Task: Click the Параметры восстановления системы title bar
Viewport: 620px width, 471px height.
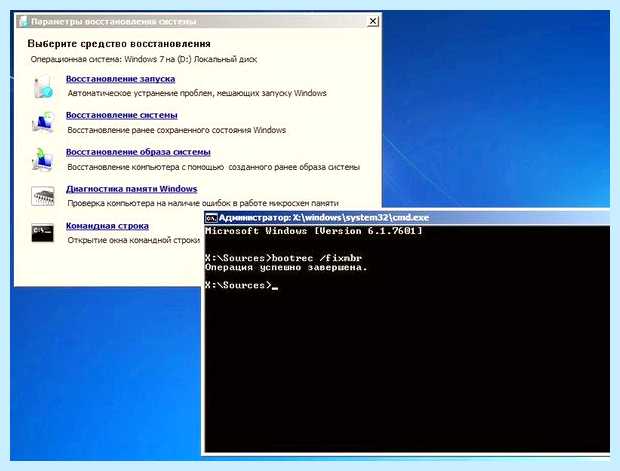Action: 198,21
